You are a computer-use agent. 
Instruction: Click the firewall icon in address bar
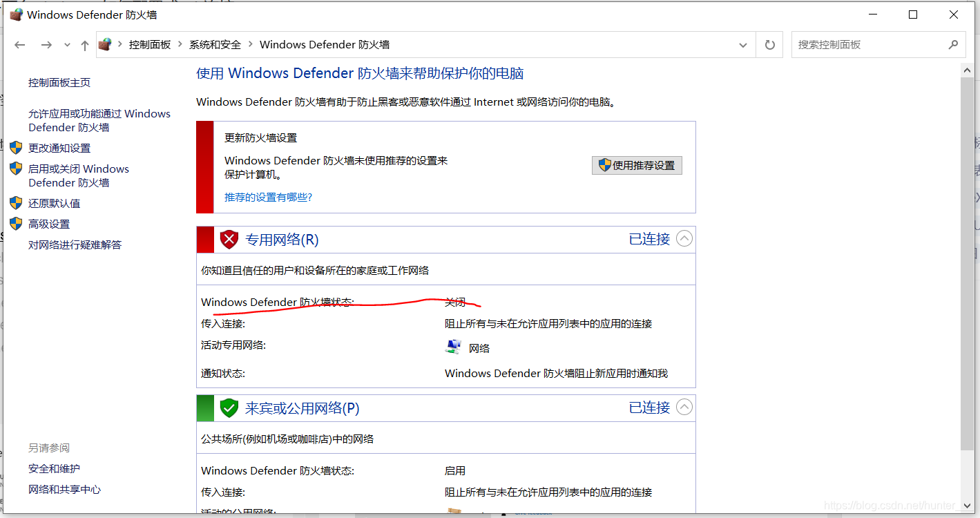(104, 44)
